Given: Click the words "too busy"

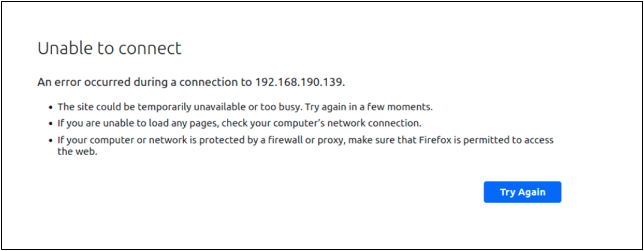Looking at the screenshot, I should pyautogui.click(x=282, y=107).
